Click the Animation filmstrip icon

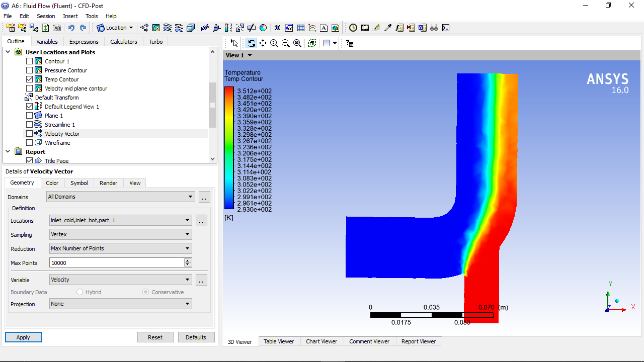pos(365,28)
